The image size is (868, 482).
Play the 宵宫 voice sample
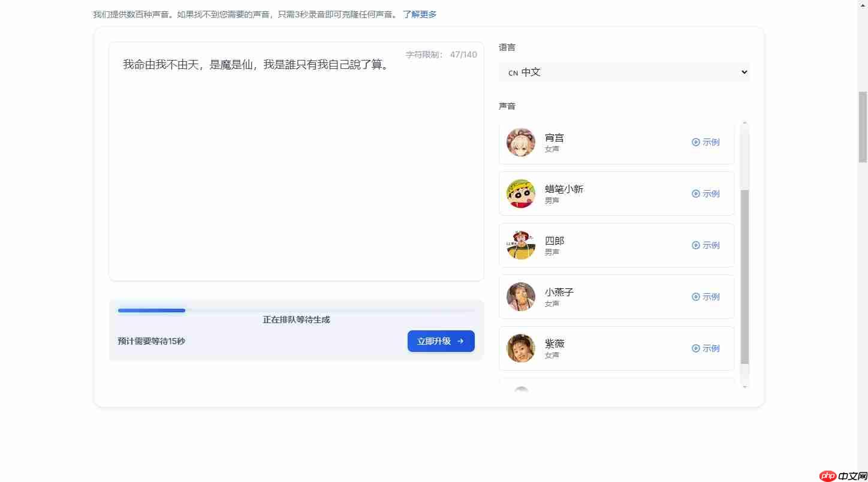[705, 142]
